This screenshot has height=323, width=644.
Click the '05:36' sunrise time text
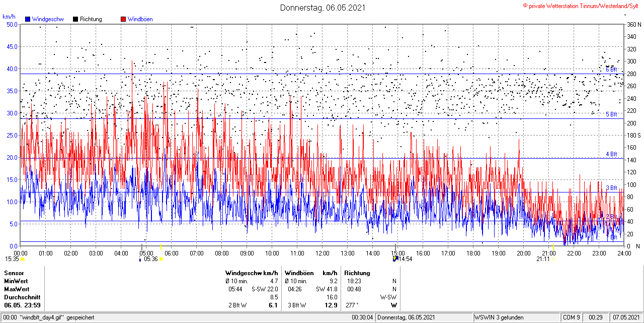click(151, 259)
